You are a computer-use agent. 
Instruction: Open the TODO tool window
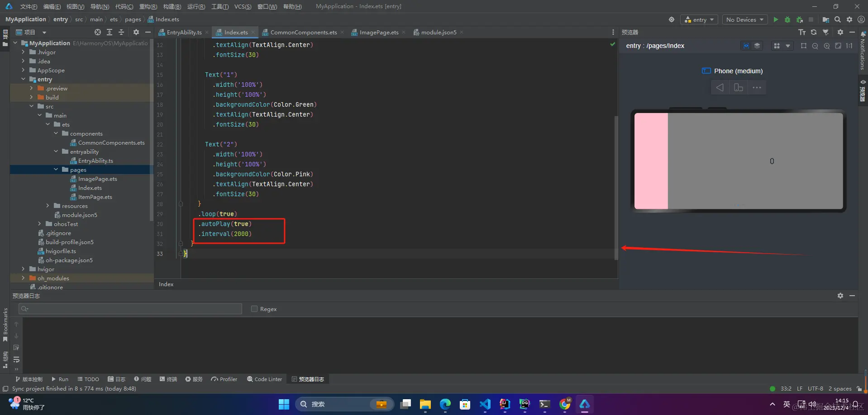coord(88,379)
